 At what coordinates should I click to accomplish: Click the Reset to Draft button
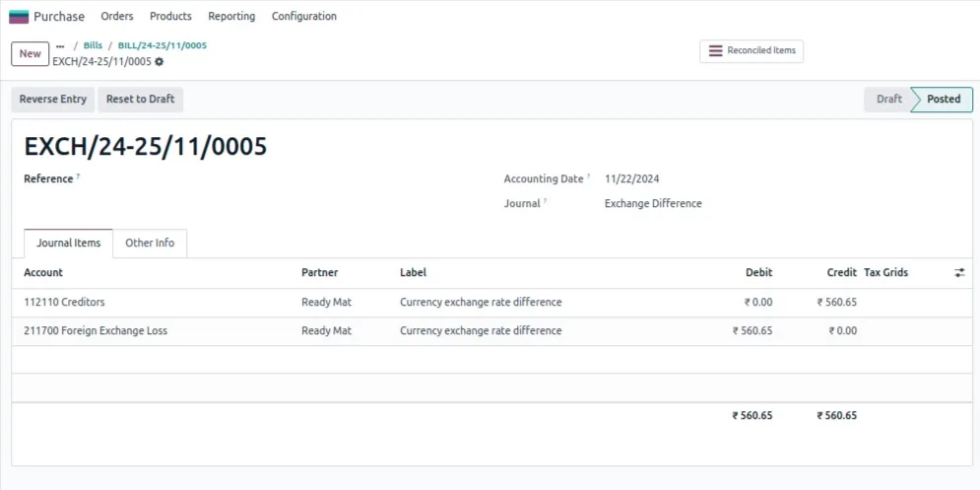click(x=140, y=100)
